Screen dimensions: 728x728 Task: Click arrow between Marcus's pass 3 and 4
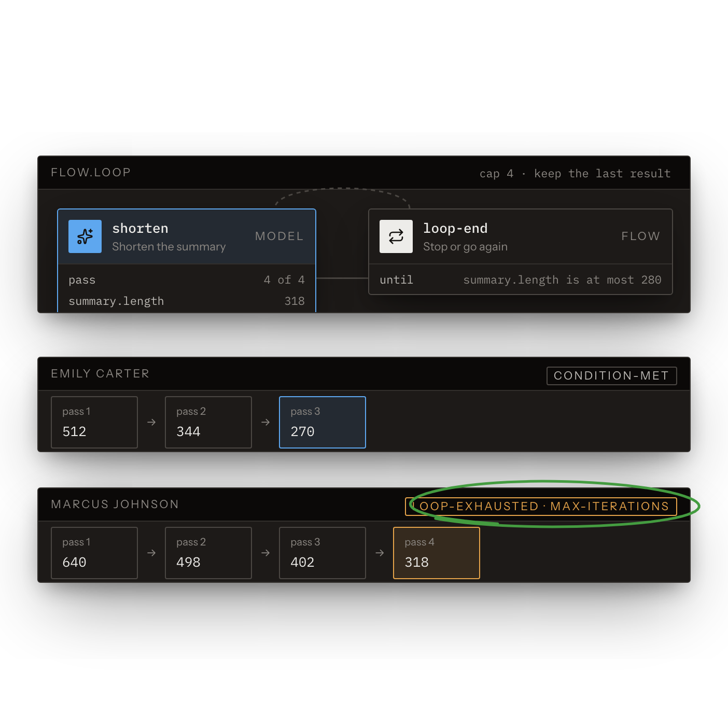(x=380, y=553)
